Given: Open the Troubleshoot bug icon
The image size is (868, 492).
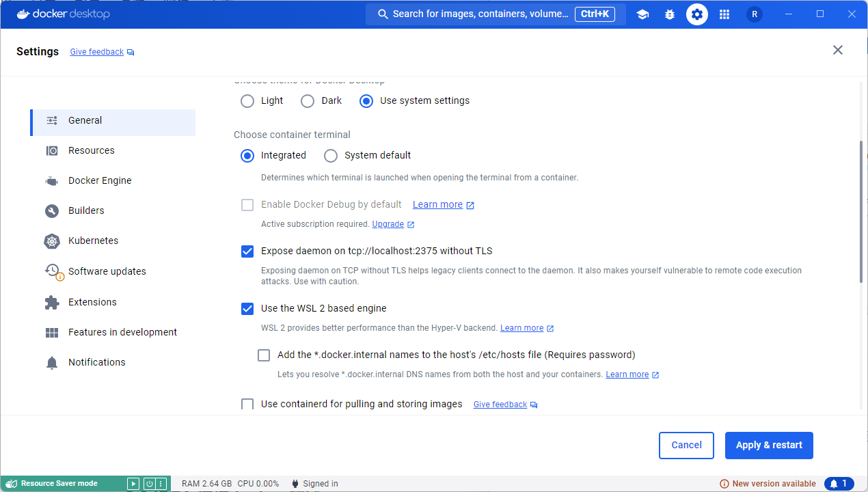Looking at the screenshot, I should [x=670, y=14].
